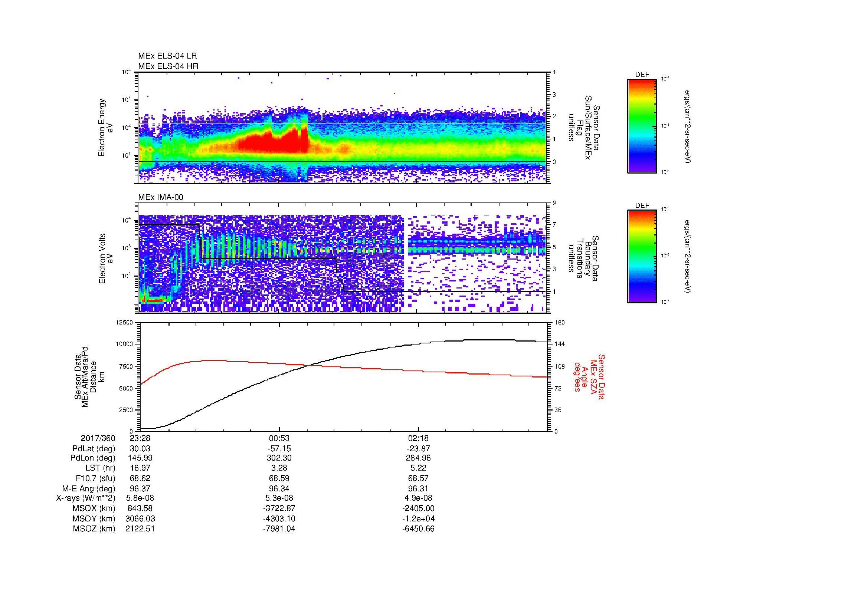Screen dimensions: 868x613
Task: Click the '2017/360' date label
Action: click(x=98, y=438)
